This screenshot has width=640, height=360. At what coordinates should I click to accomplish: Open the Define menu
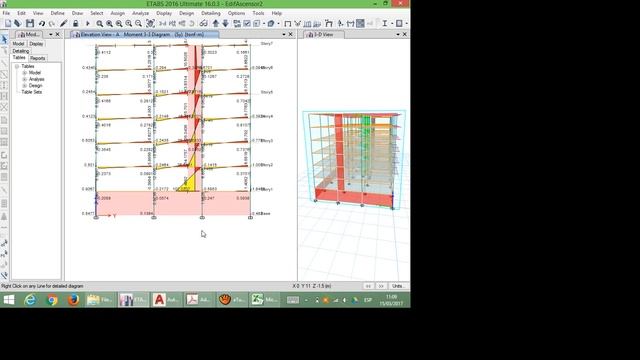(x=58, y=13)
